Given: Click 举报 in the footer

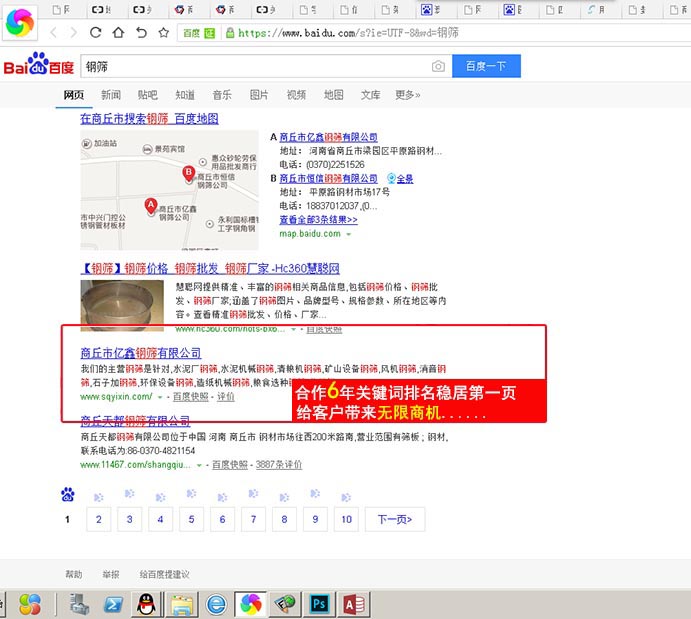Looking at the screenshot, I should (x=111, y=574).
